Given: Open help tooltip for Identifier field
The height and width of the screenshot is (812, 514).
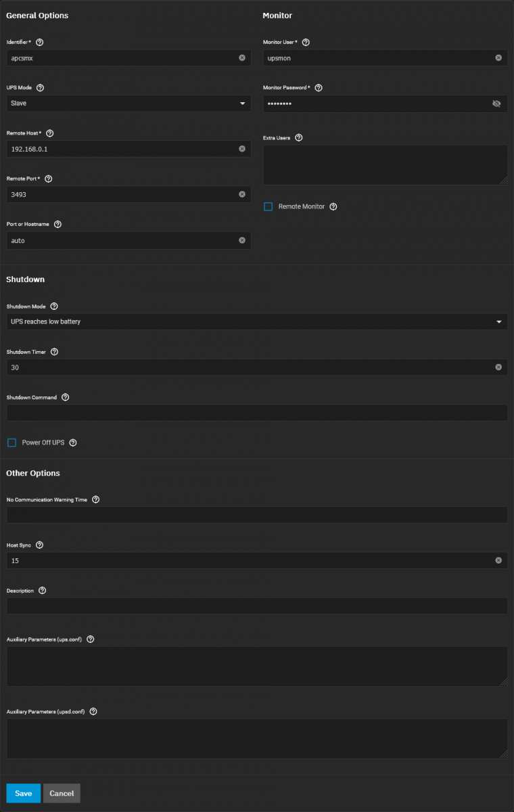Looking at the screenshot, I should [x=39, y=42].
